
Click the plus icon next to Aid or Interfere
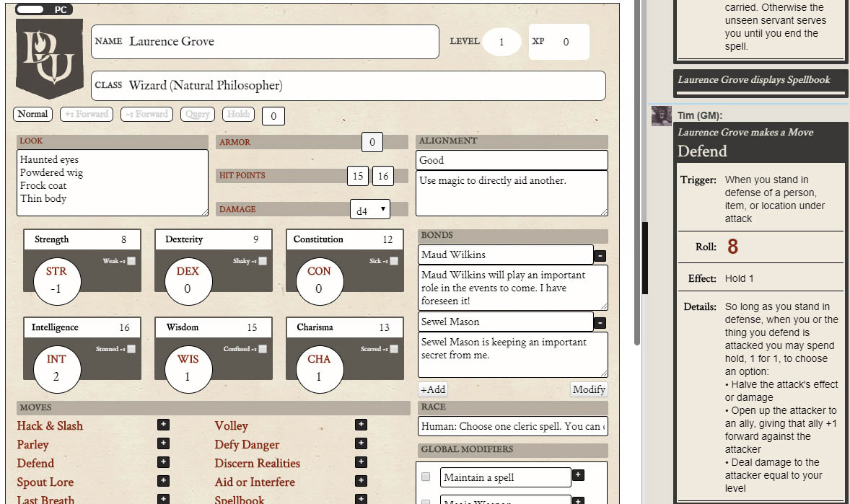(x=361, y=481)
